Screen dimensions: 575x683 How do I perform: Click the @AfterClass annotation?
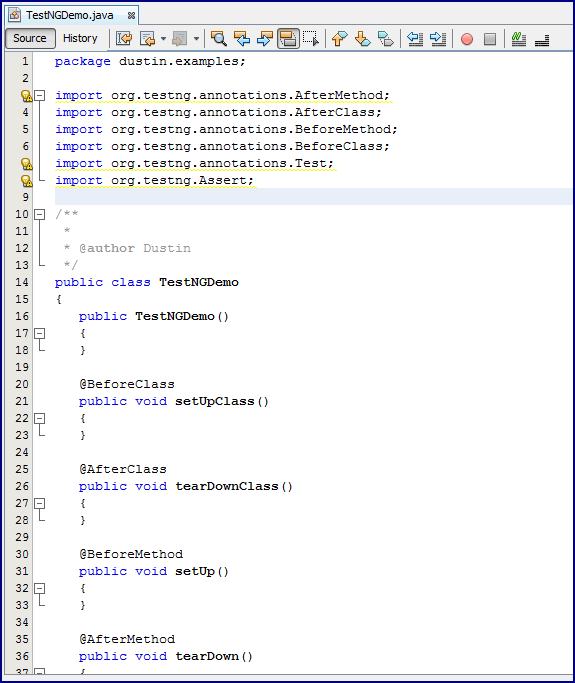[123, 469]
